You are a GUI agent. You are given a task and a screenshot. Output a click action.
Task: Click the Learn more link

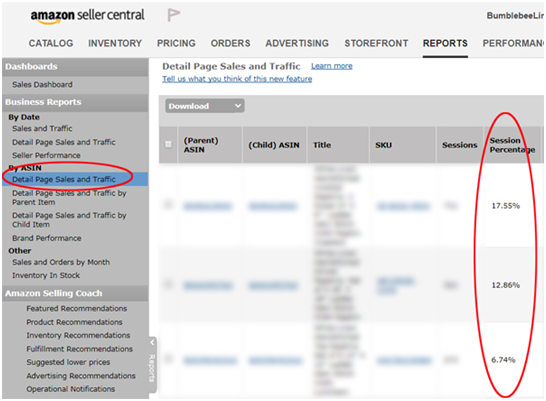pos(332,66)
